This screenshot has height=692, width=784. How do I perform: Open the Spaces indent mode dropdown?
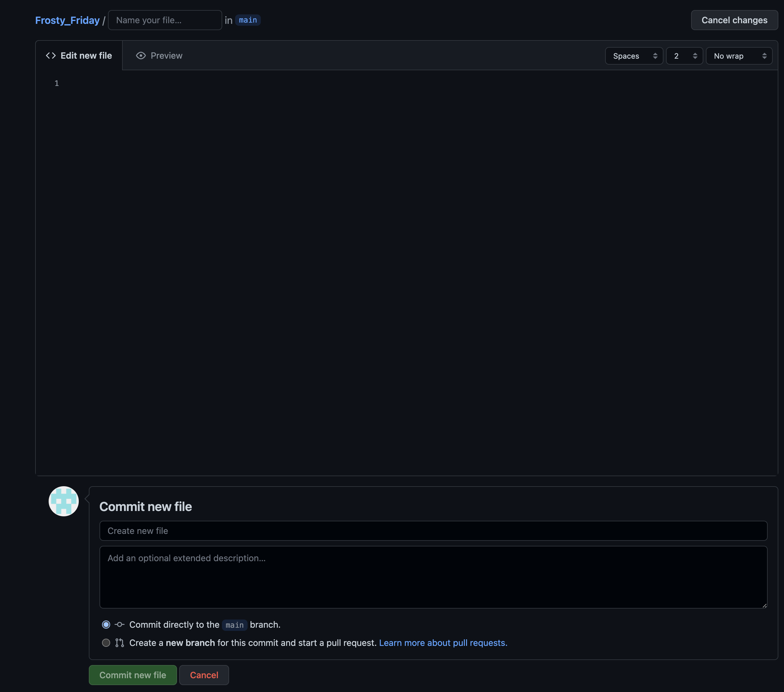[634, 56]
